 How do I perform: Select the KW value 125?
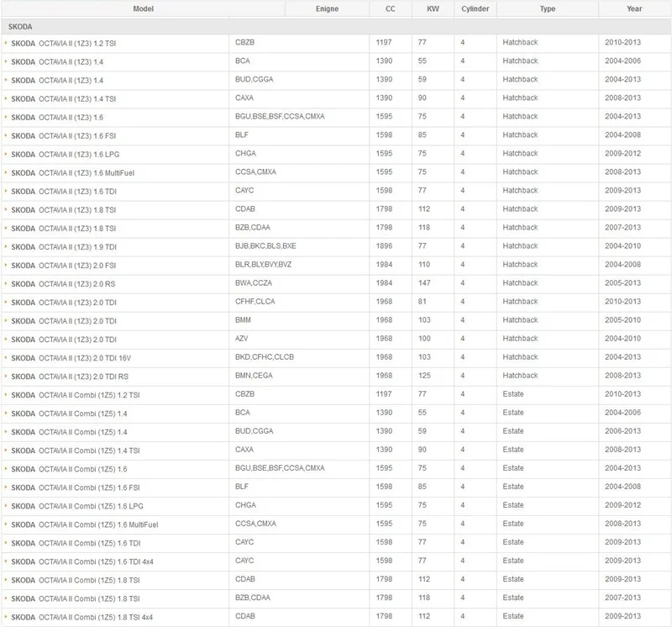pyautogui.click(x=424, y=375)
